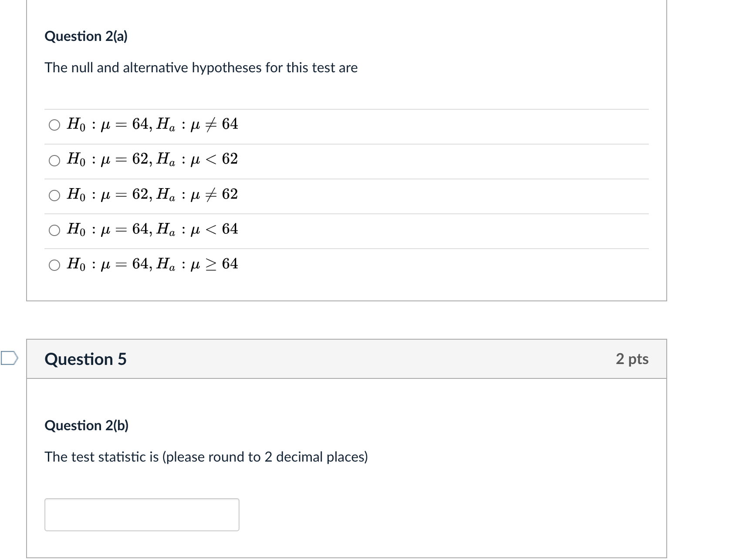Click the 'Question 5' title text
Screen dimensions: 756x560
tap(85, 359)
